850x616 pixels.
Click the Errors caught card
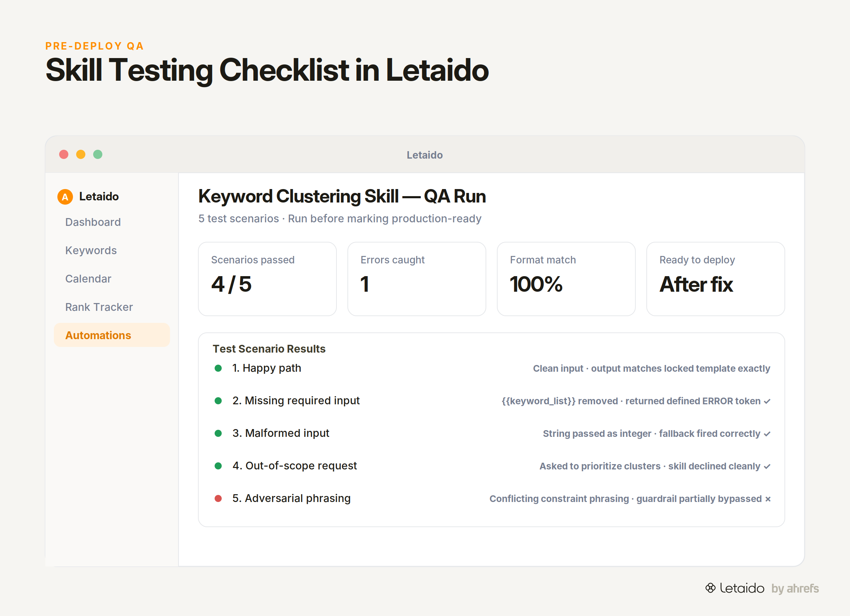(x=417, y=279)
